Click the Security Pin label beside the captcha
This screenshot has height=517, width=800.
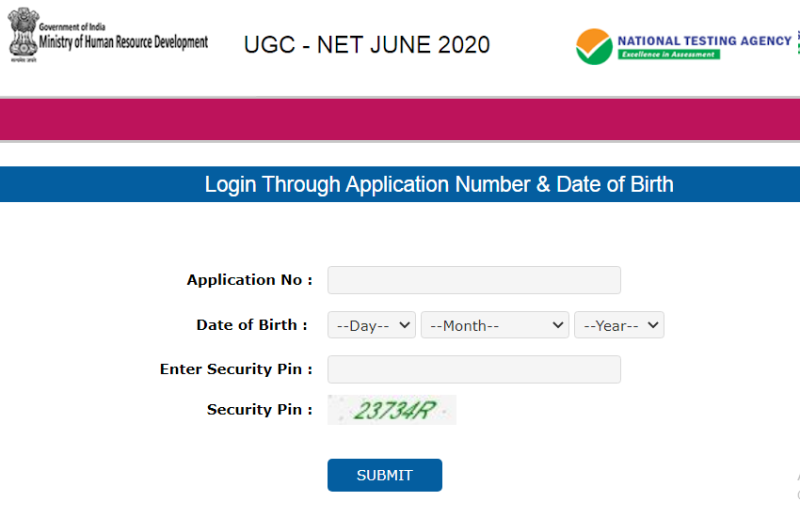[259, 410]
